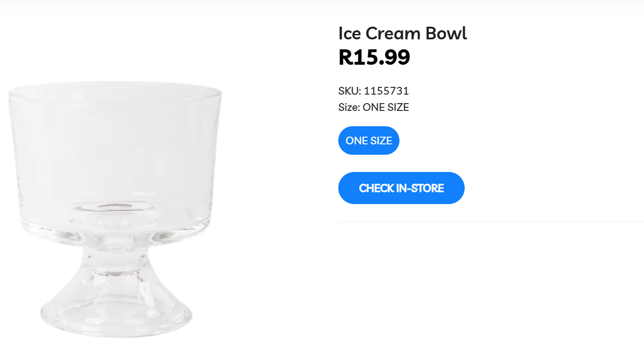The height and width of the screenshot is (362, 644).
Task: Click the SKU number 1155731
Action: coord(386,91)
